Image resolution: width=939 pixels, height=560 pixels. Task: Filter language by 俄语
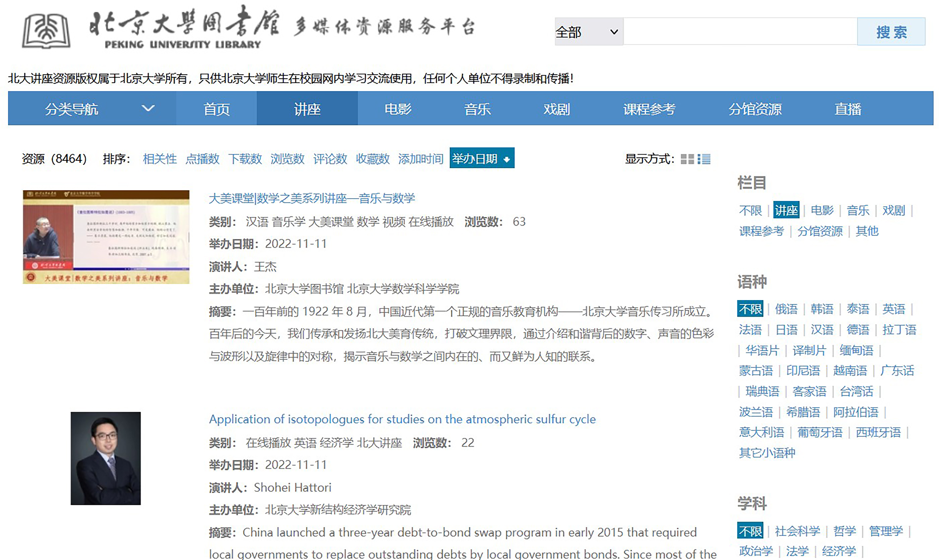tap(786, 309)
